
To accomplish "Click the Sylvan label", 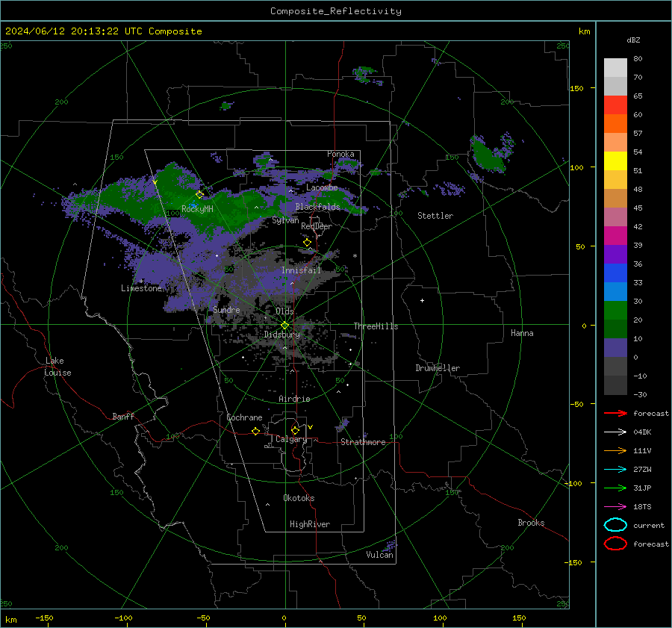I will click(285, 220).
